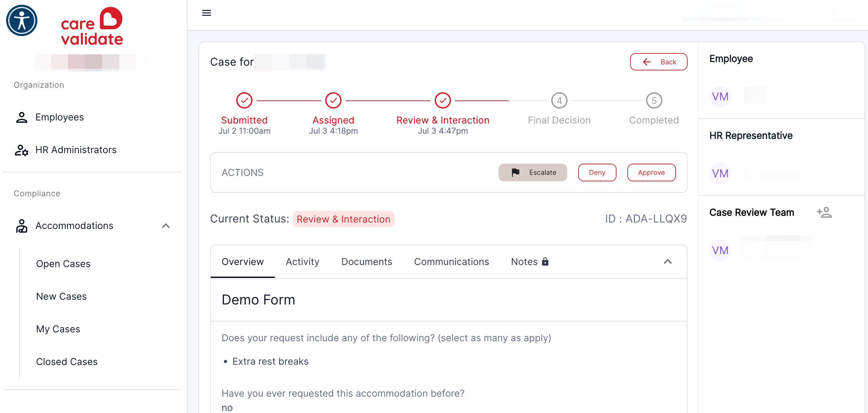Click the Review & Interaction status badge
Screen dimensions: 868x413
point(343,219)
